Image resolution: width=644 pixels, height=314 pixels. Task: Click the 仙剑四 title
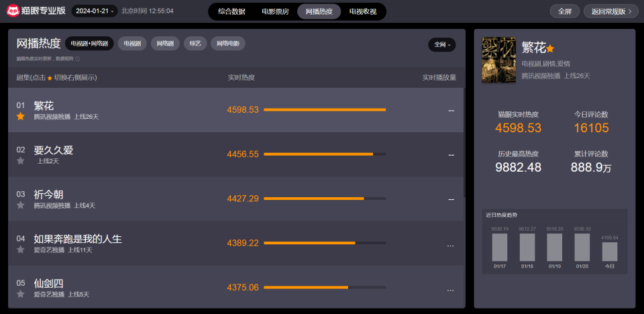pyautogui.click(x=48, y=284)
